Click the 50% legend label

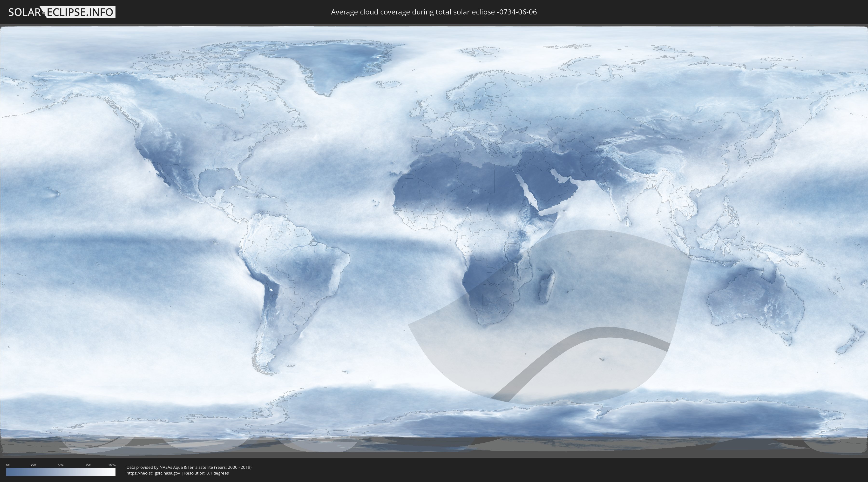tap(61, 465)
